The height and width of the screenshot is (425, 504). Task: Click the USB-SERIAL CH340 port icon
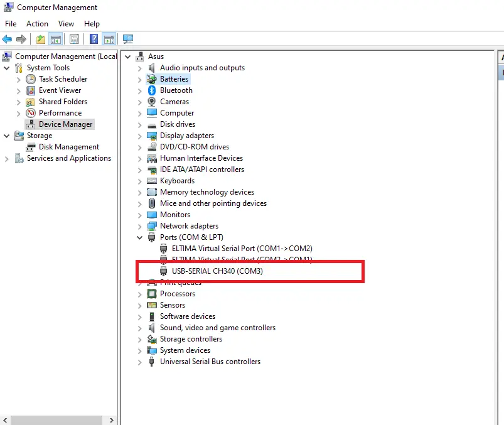tap(164, 271)
